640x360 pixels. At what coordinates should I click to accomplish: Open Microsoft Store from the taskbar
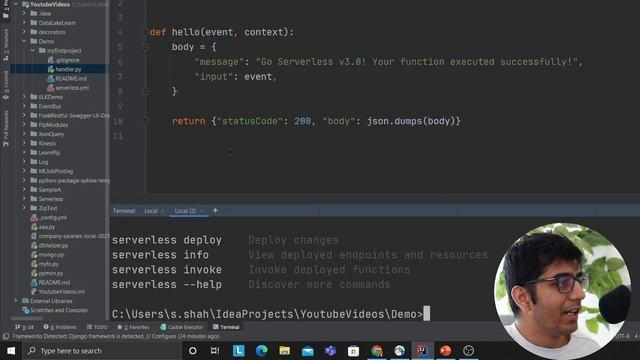(353, 351)
